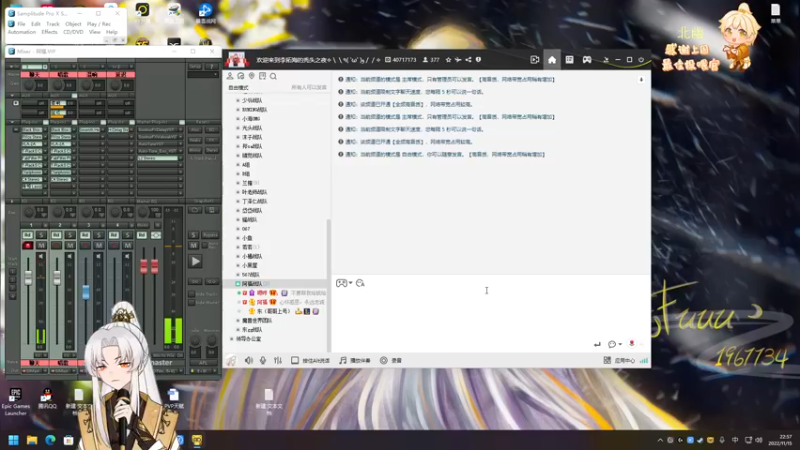Click the share icon in YY title
The width and height of the screenshot is (800, 450).
tap(468, 60)
